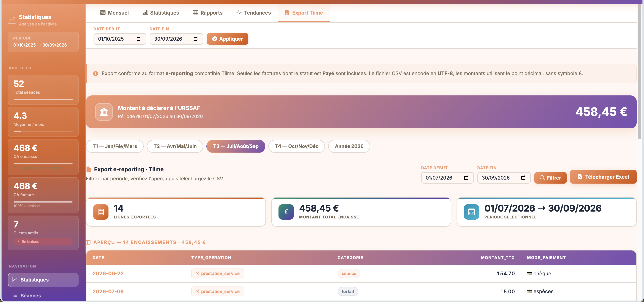Click the Total séances progress bar
This screenshot has height=302, width=644.
tap(43, 99)
